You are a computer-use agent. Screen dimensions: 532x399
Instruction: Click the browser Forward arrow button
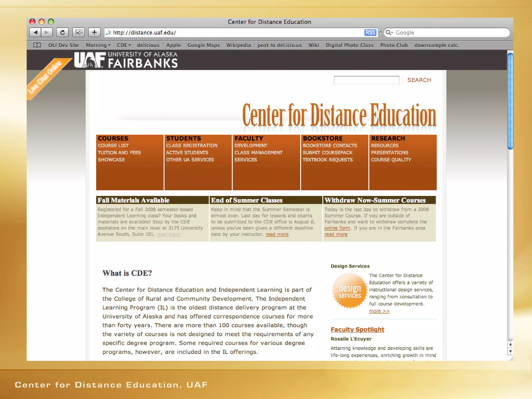[47, 32]
